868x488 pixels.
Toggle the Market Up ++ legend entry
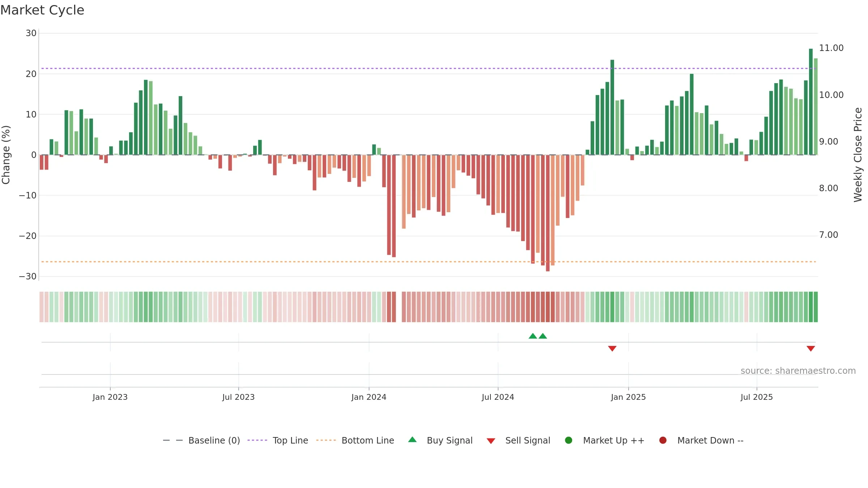[604, 440]
